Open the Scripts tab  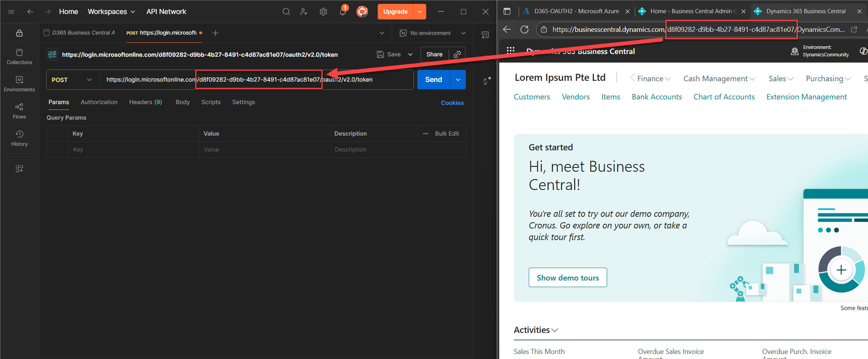pos(211,102)
